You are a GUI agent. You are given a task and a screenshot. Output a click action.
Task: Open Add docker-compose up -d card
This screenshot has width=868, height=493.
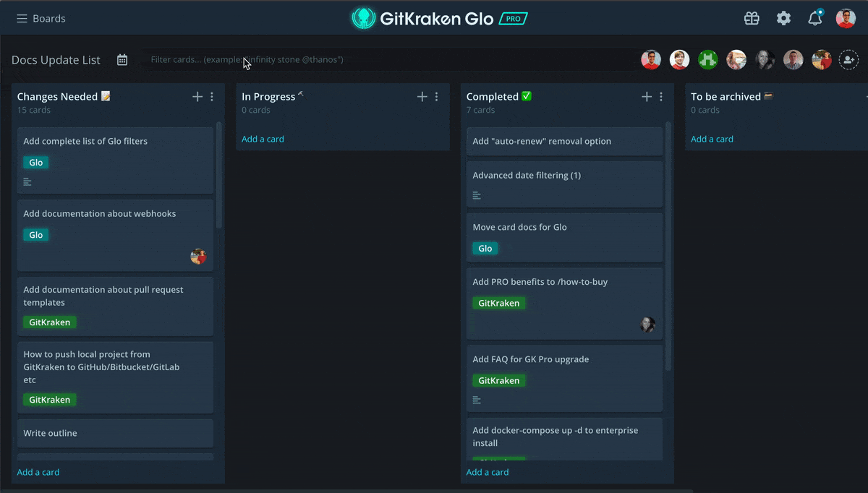pos(564,439)
